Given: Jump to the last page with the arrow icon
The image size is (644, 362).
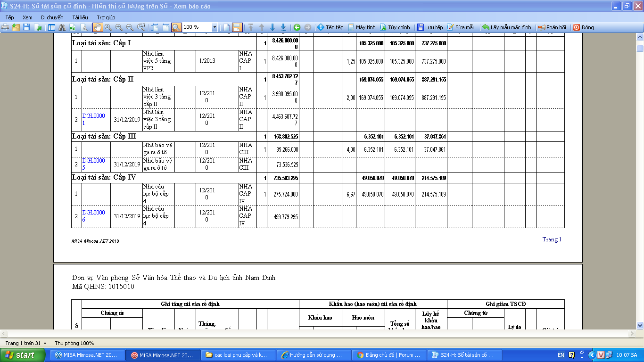Looking at the screenshot, I should point(283,27).
